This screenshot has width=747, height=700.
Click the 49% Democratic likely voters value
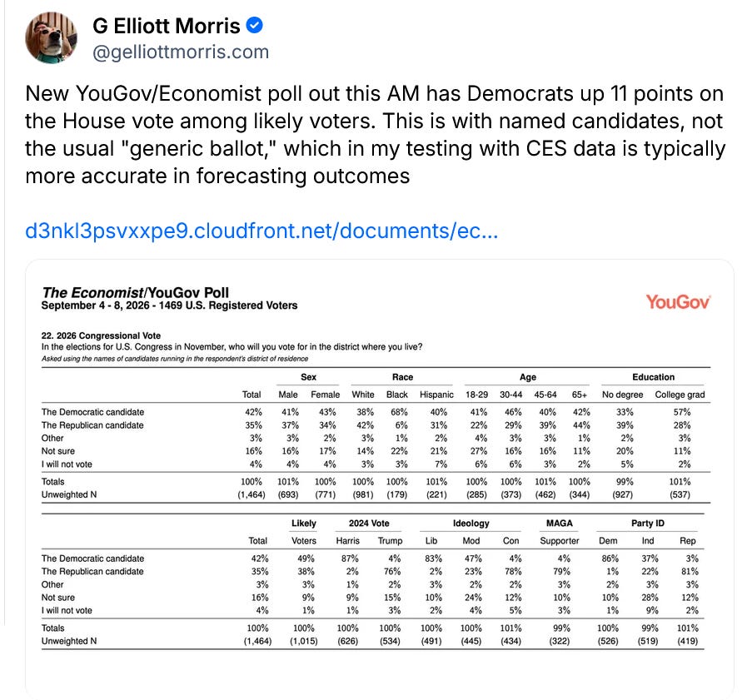(x=306, y=559)
